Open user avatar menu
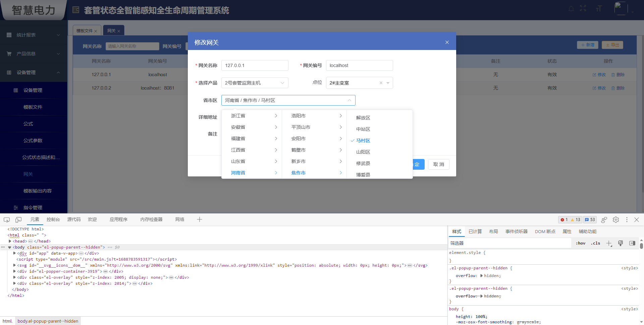This screenshot has width=644, height=325. coord(621,8)
